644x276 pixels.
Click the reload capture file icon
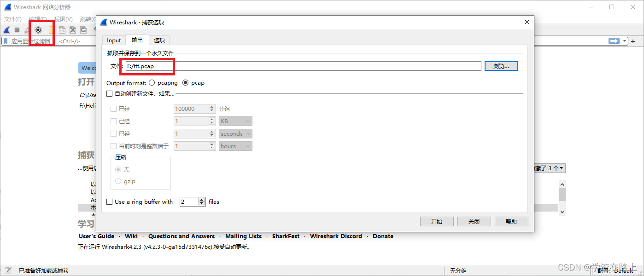(x=83, y=30)
